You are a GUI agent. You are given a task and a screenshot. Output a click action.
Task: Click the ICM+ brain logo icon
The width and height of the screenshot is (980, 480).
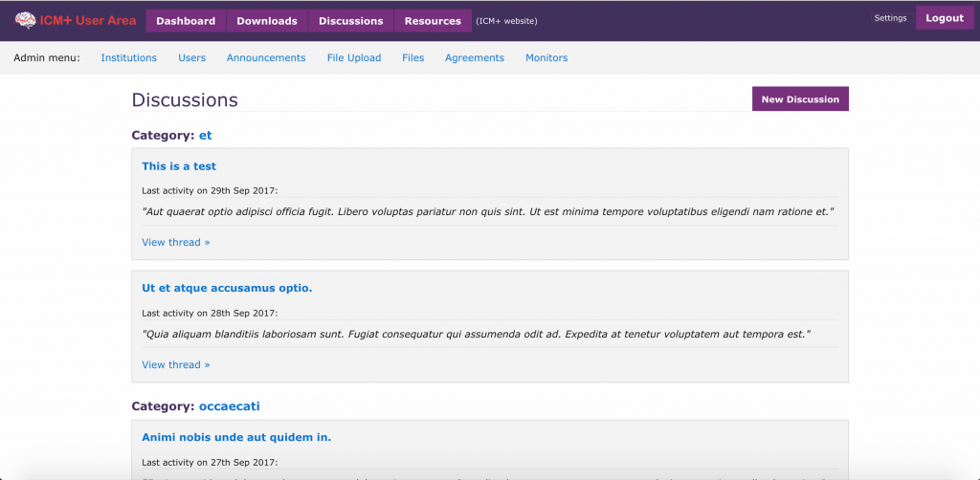(25, 20)
